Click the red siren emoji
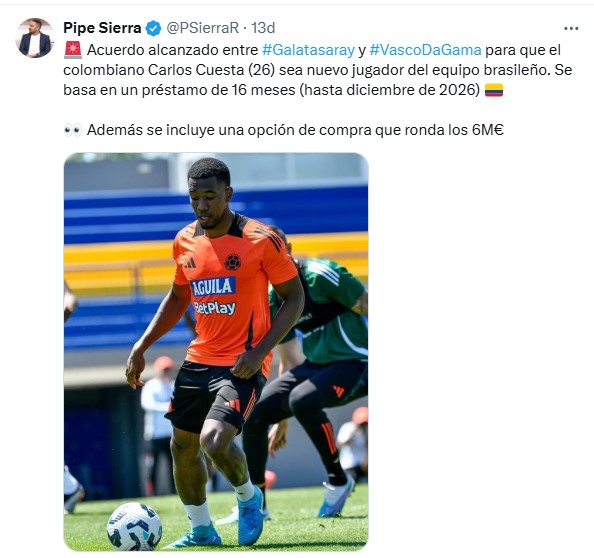The height and width of the screenshot is (558, 594). click(x=73, y=50)
